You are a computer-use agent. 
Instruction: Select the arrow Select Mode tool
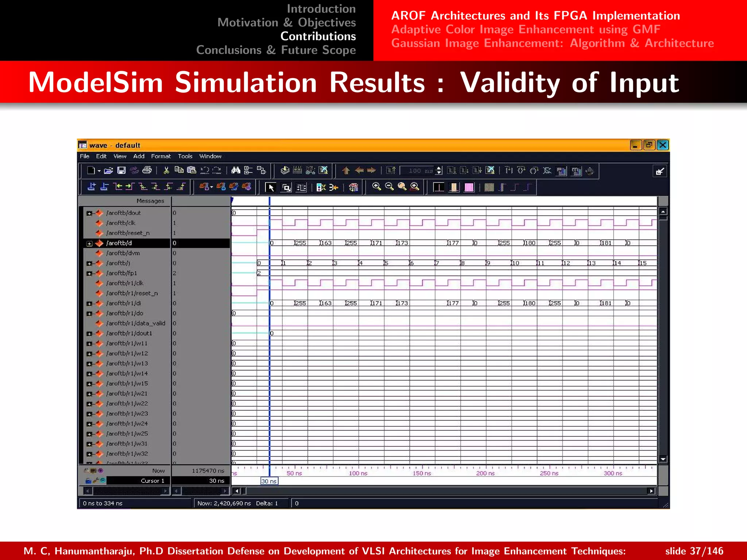(271, 187)
